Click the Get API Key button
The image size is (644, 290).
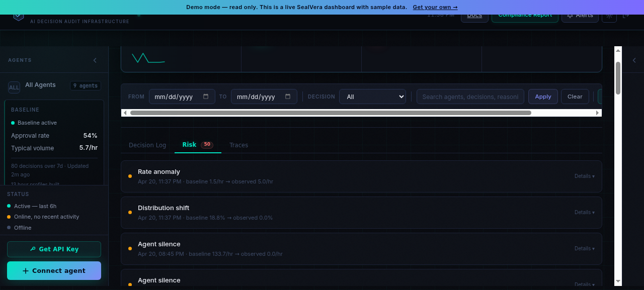coord(54,249)
